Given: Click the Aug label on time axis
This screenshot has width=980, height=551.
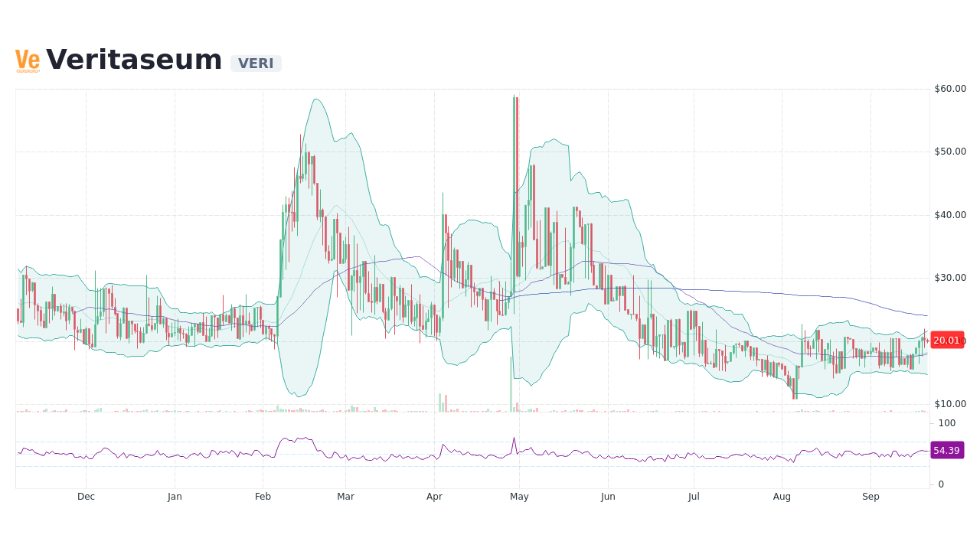Looking at the screenshot, I should tap(782, 497).
